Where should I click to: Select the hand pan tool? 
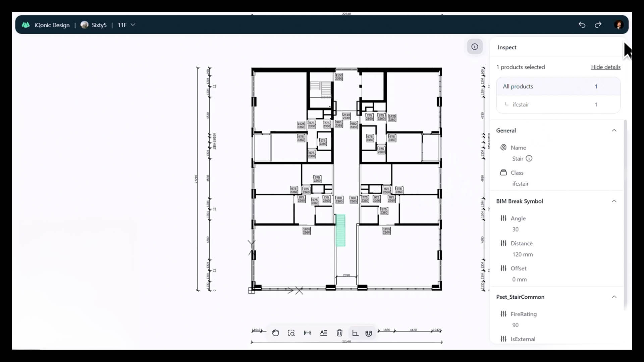tap(275, 333)
